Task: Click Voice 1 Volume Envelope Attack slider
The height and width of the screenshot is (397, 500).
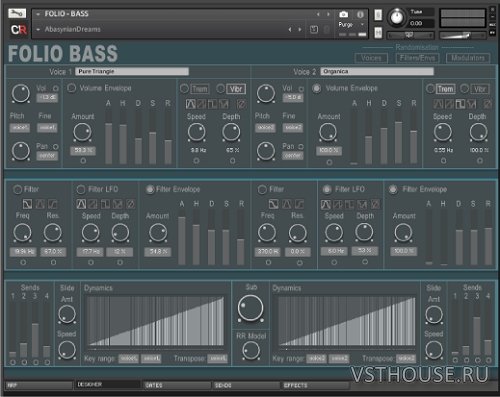Action: (109, 137)
